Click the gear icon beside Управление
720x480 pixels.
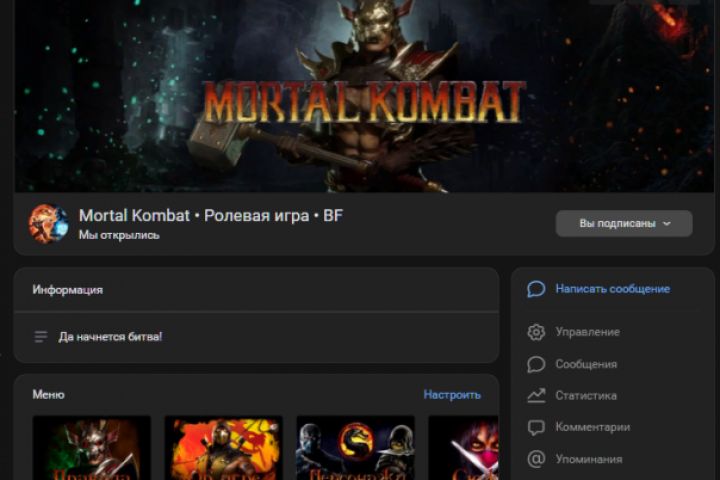coord(536,332)
